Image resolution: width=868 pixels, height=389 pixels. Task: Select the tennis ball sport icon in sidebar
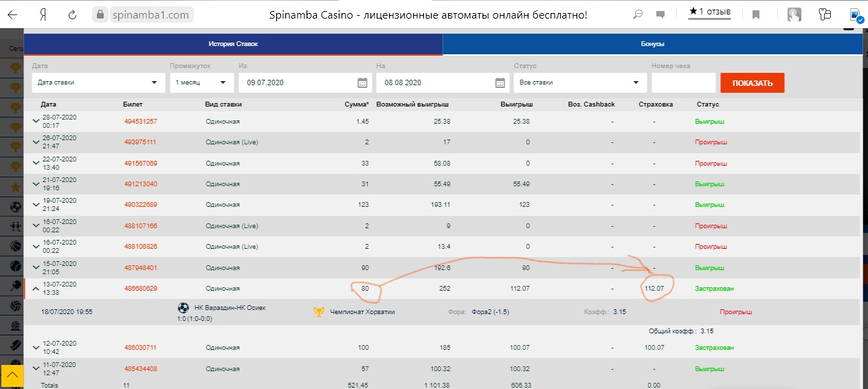click(15, 265)
